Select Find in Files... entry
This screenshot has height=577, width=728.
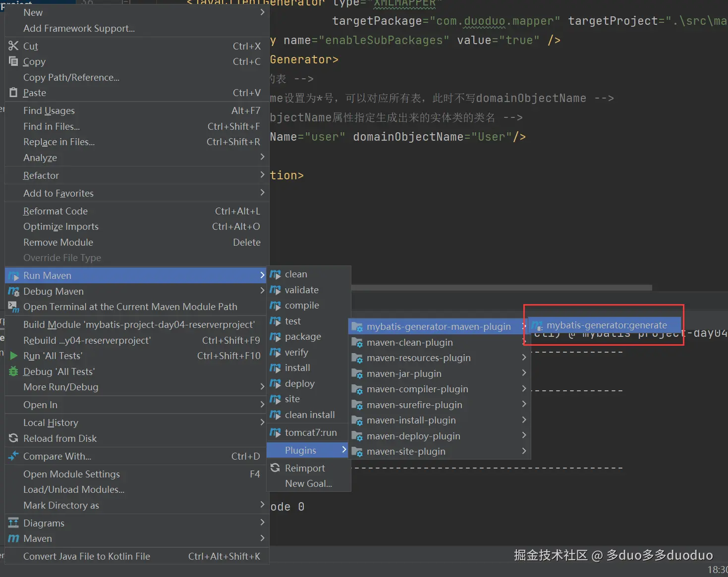(x=137, y=126)
